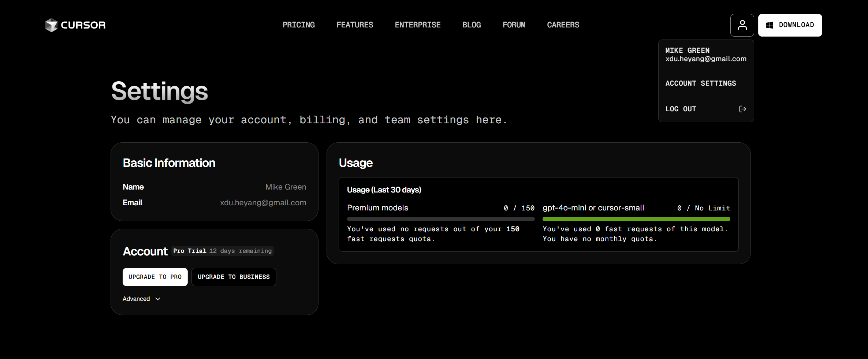The width and height of the screenshot is (868, 359).
Task: Click the Email field label
Action: 133,203
